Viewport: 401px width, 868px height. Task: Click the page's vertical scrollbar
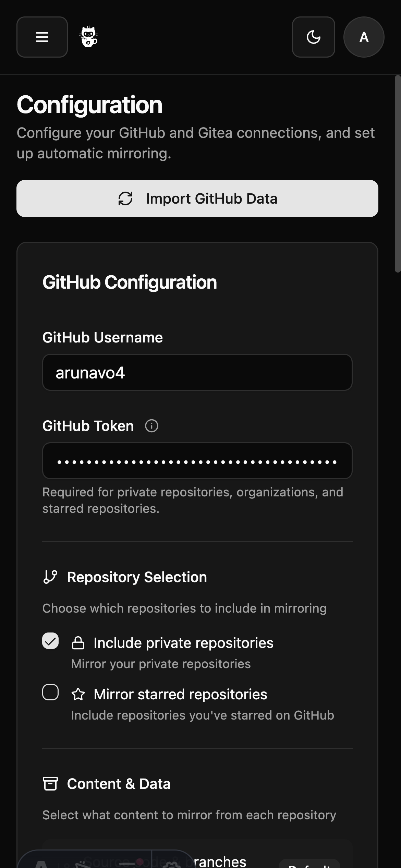point(398,173)
